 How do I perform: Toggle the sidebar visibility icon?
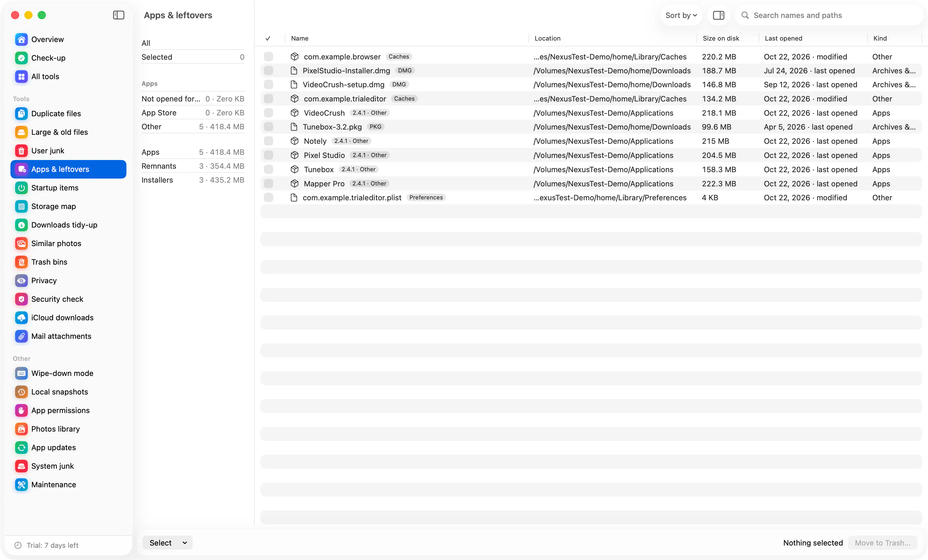[x=119, y=15]
